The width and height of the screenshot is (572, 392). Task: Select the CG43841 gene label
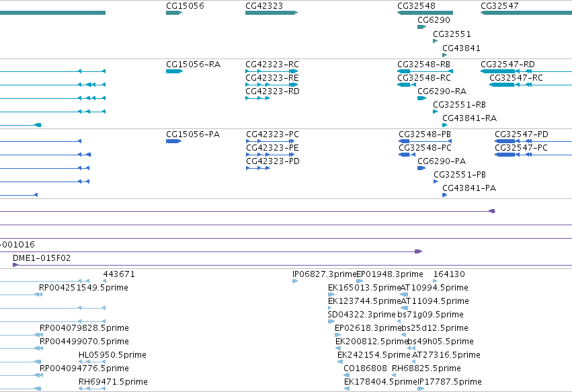[x=462, y=48]
